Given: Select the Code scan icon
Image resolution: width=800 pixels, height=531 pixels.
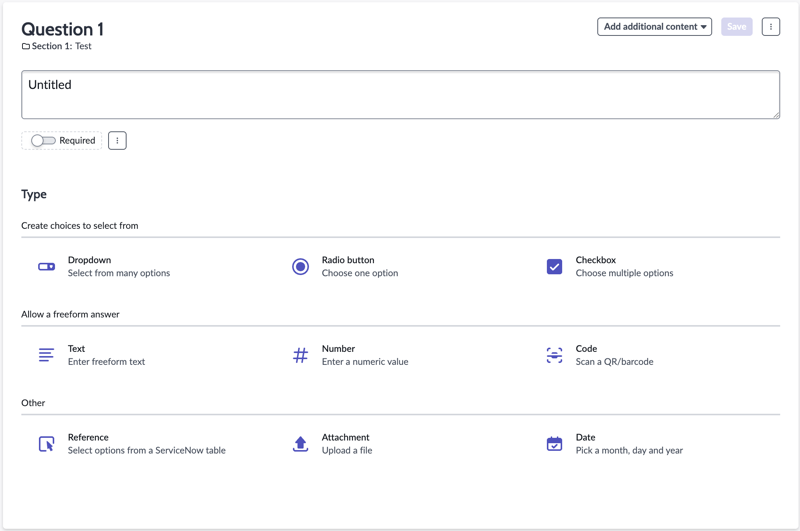Looking at the screenshot, I should [555, 355].
